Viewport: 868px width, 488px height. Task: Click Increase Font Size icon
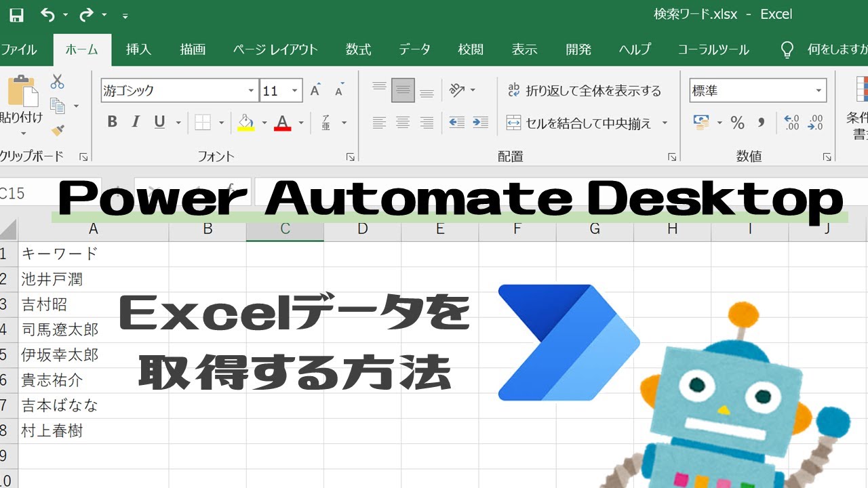tap(315, 90)
